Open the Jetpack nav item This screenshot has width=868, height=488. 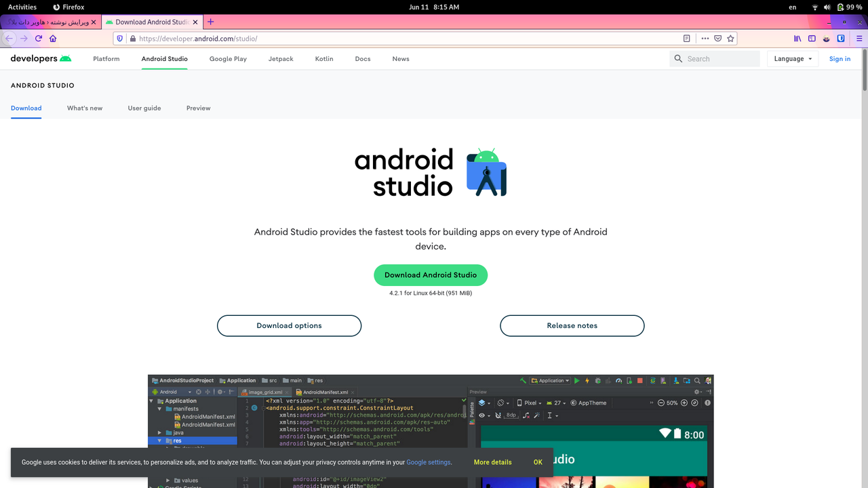(281, 59)
